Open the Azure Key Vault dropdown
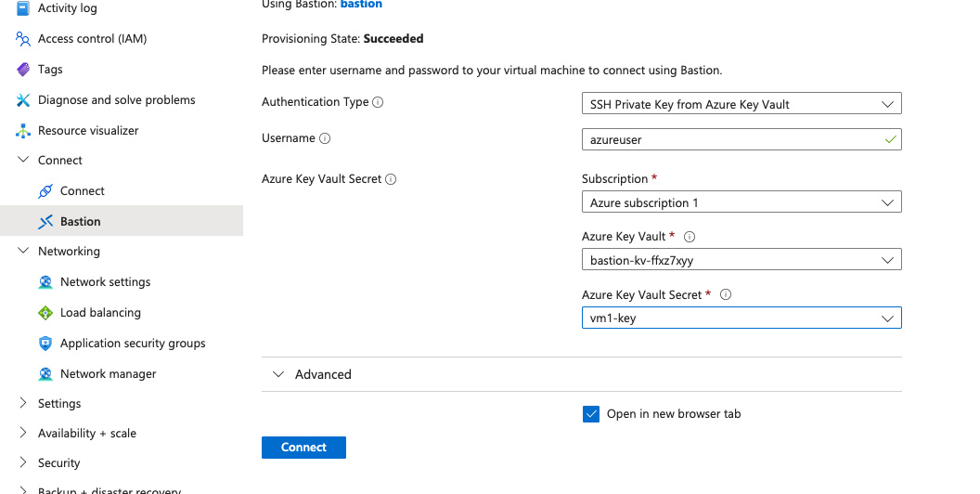The height and width of the screenshot is (494, 980). click(x=741, y=260)
